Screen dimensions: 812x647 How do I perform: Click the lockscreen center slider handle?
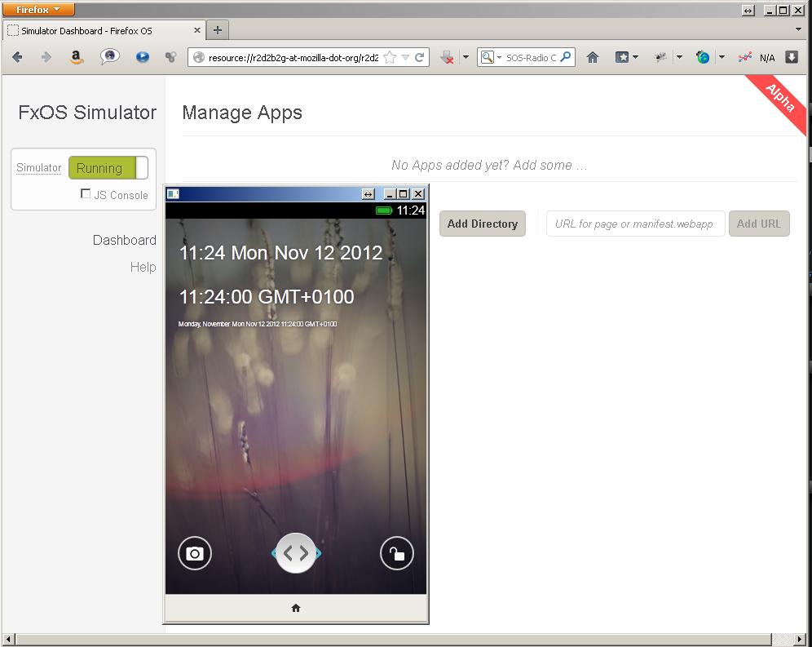click(x=296, y=553)
